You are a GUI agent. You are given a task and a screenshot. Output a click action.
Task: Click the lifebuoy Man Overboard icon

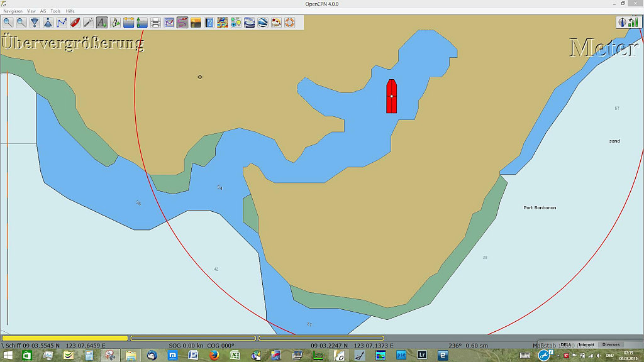point(289,23)
